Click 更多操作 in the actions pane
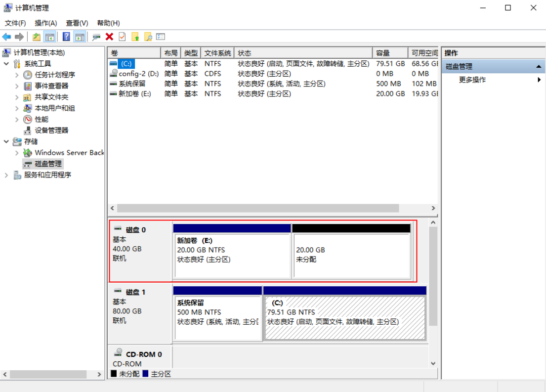The image size is (546, 392). 472,80
